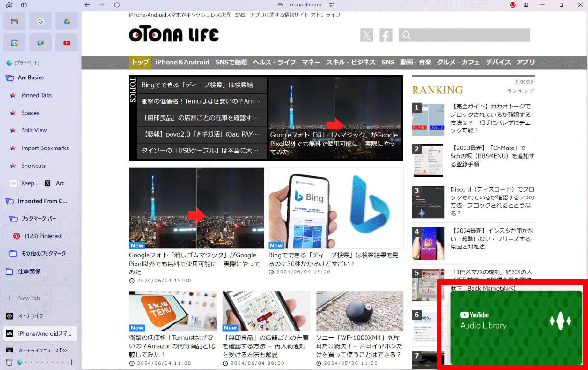The image size is (588, 370).
Task: Open the スキル・ビジネス menu item
Action: (351, 62)
